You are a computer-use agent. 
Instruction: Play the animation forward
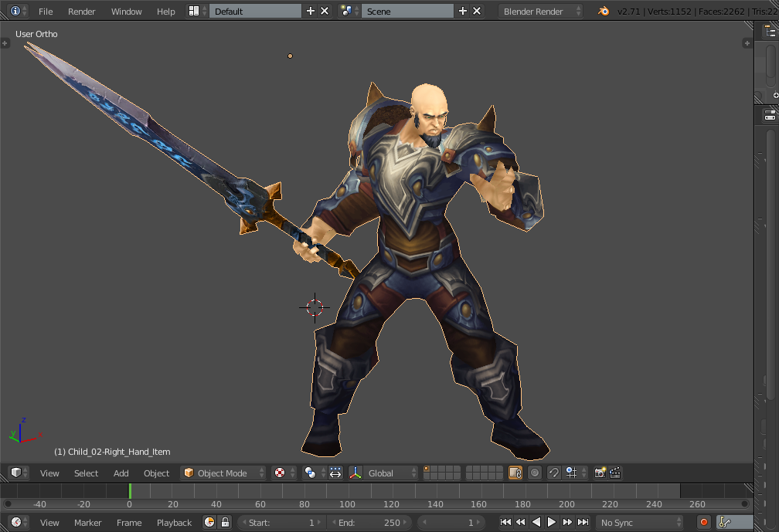552,522
